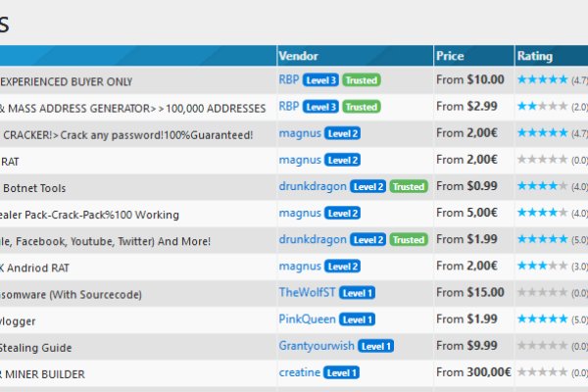Viewport: 588px width, 392px height.
Task: Click the five-star rating in PinkQueen's row
Action: [x=542, y=318]
